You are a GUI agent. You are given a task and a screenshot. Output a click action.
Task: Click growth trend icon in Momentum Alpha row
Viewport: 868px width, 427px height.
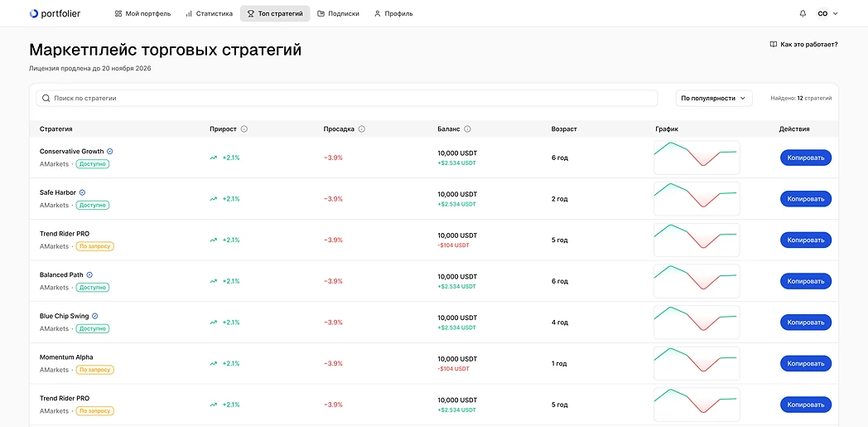point(213,363)
